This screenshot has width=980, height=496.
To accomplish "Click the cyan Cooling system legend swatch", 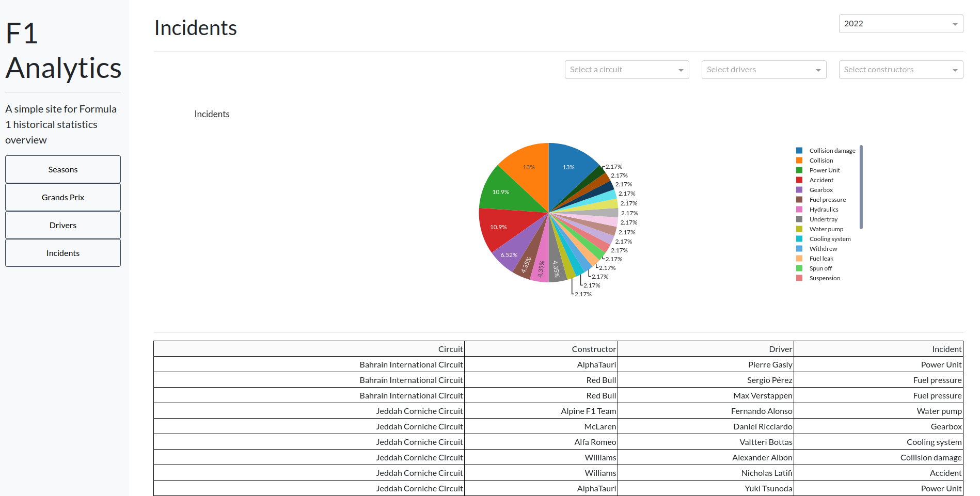I will (x=799, y=239).
